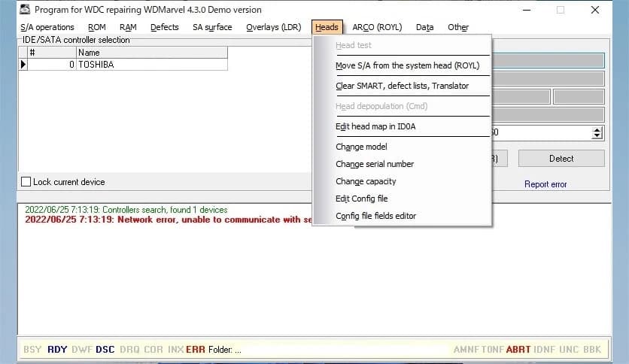Screen dimensions: 629x364
Task: Minimize the WDMarvel window
Action: click(527, 10)
